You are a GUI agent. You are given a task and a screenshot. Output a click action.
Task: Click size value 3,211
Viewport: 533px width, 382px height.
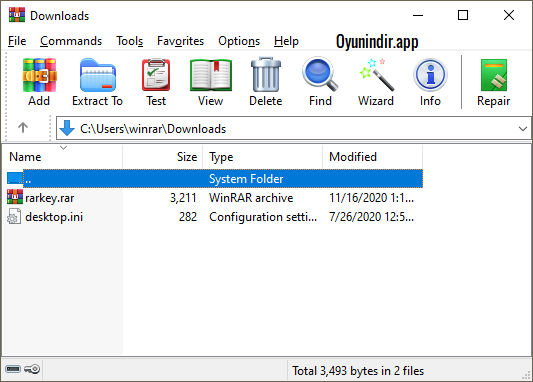click(x=183, y=198)
